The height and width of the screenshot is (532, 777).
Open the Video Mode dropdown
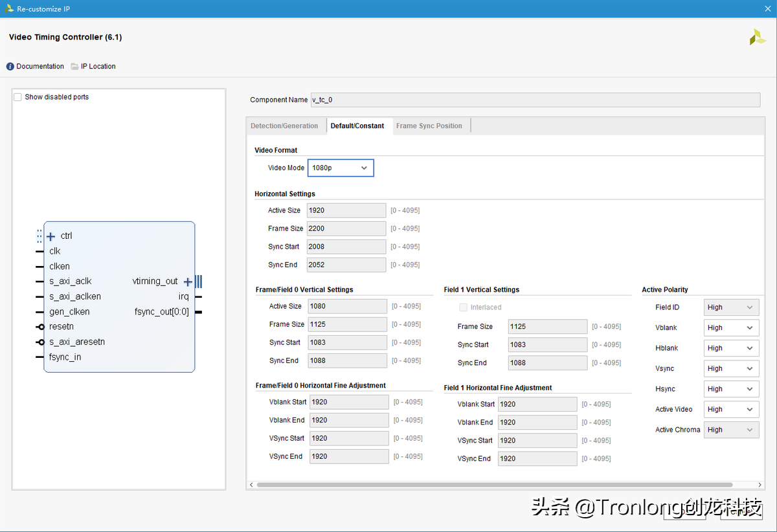point(341,168)
